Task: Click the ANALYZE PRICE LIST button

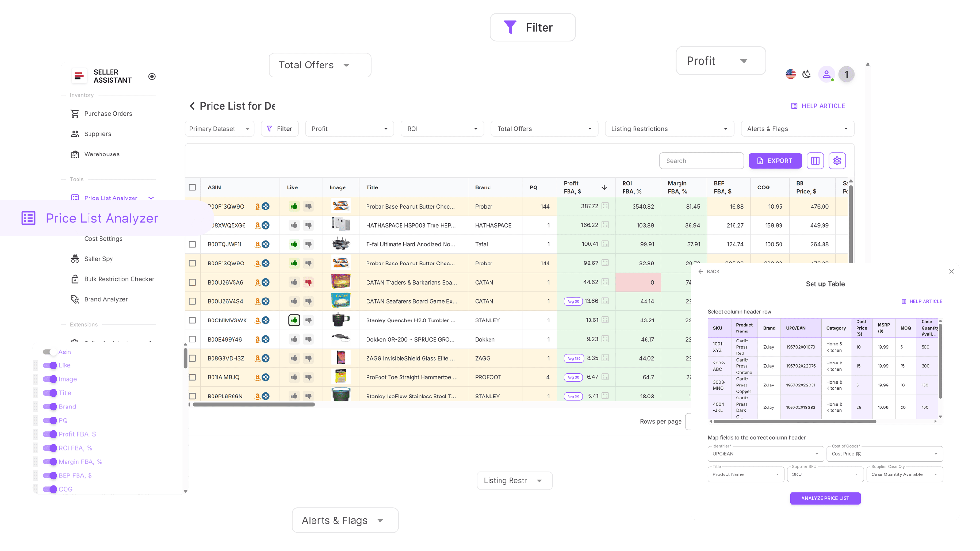Action: 825,498
